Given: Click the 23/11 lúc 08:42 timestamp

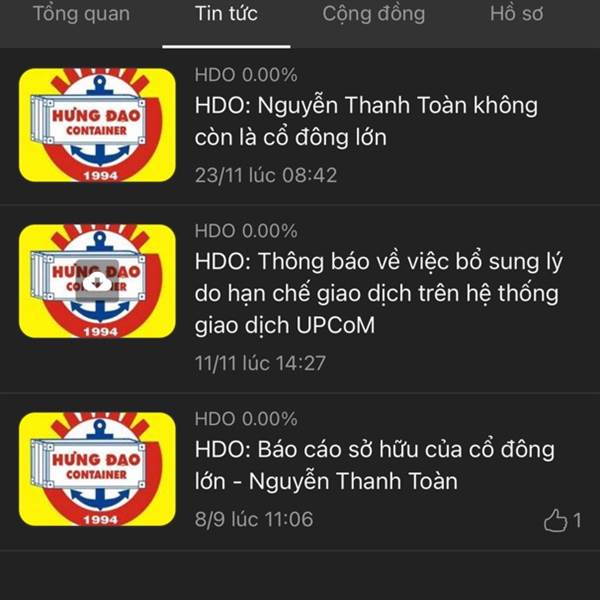Looking at the screenshot, I should click(266, 175).
